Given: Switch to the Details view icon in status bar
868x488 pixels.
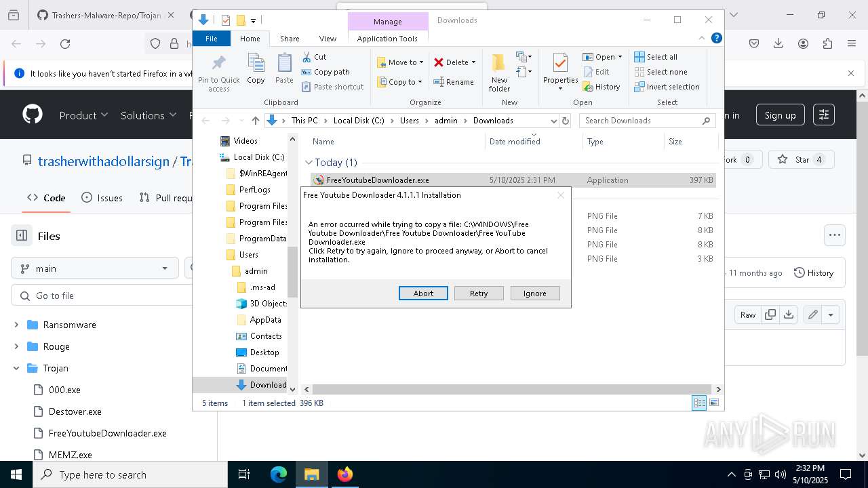Looking at the screenshot, I should [x=699, y=403].
